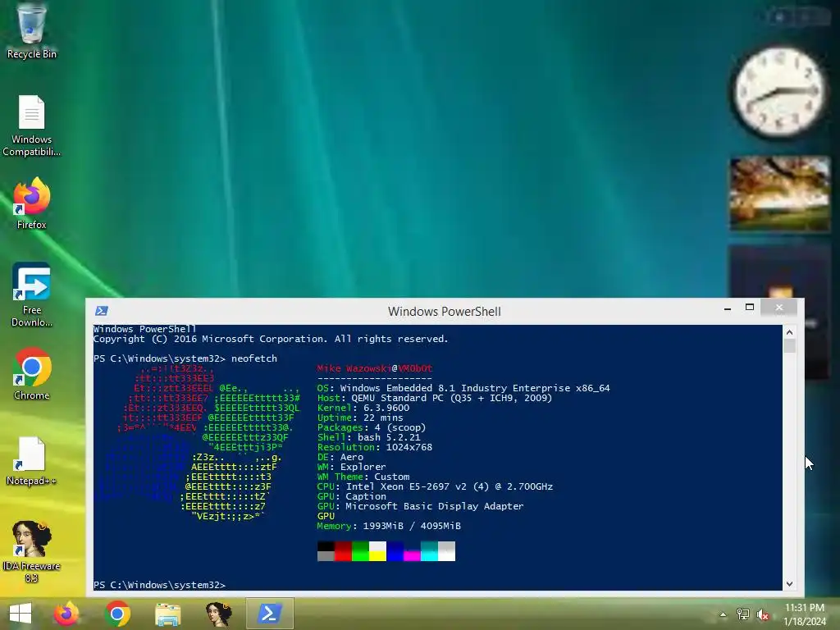Click the 'neofetch' command text
Image resolution: width=840 pixels, height=630 pixels.
[254, 358]
